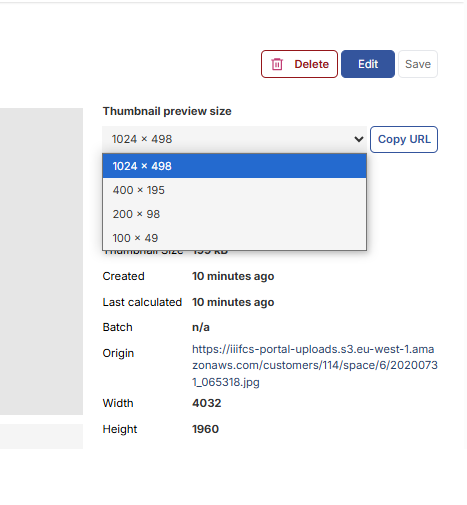Image resolution: width=467 pixels, height=505 pixels.
Task: Click the trash can icon in Delete
Action: click(277, 64)
